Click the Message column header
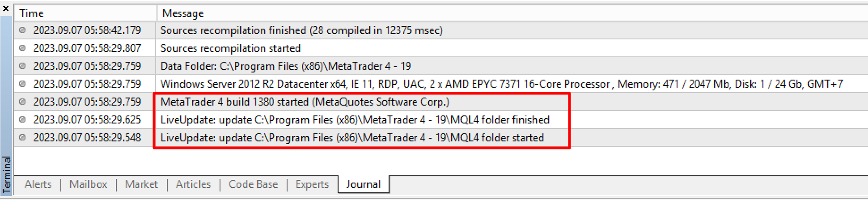868x200 pixels. click(512, 13)
